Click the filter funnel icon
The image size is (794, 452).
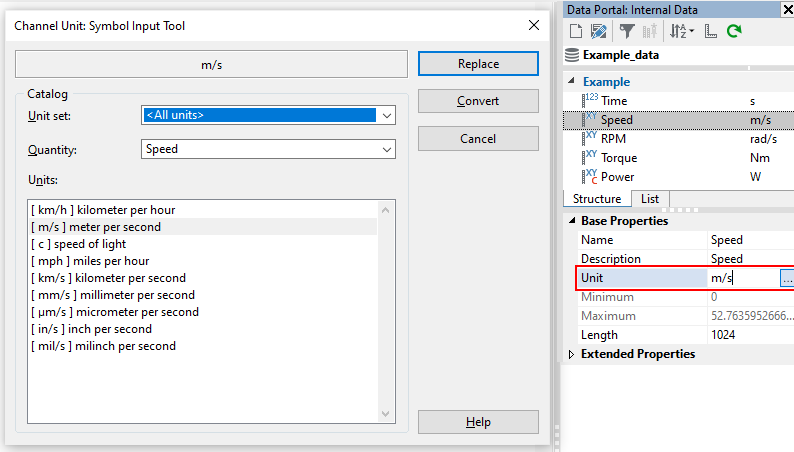tap(627, 31)
